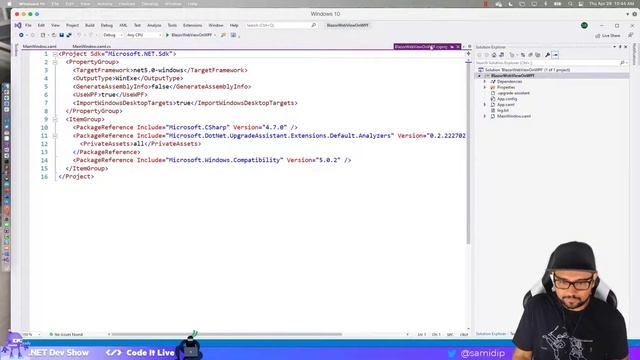Image resolution: width=640 pixels, height=360 pixels.
Task: Click the Open File toolbar icon
Action: tap(53, 35)
